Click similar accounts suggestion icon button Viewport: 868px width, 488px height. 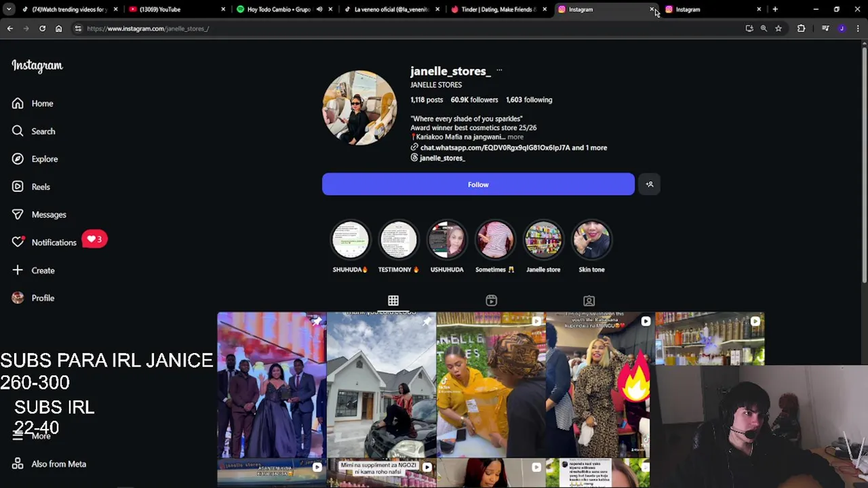click(650, 184)
